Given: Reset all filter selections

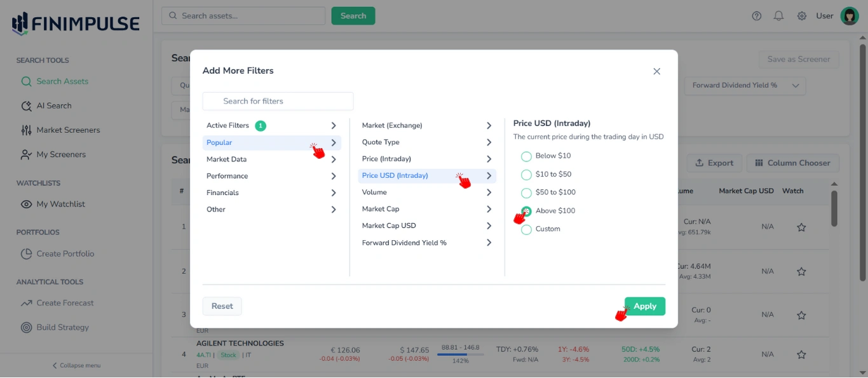Looking at the screenshot, I should pyautogui.click(x=222, y=306).
